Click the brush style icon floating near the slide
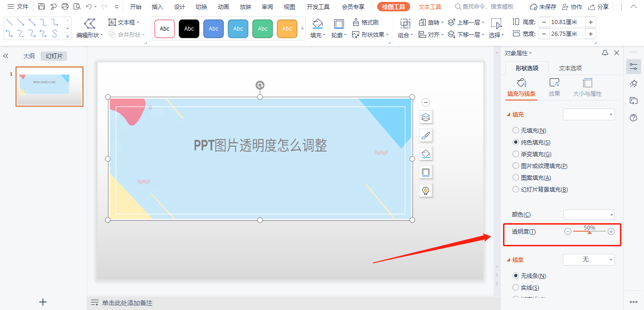This screenshot has width=644, height=310. click(425, 135)
